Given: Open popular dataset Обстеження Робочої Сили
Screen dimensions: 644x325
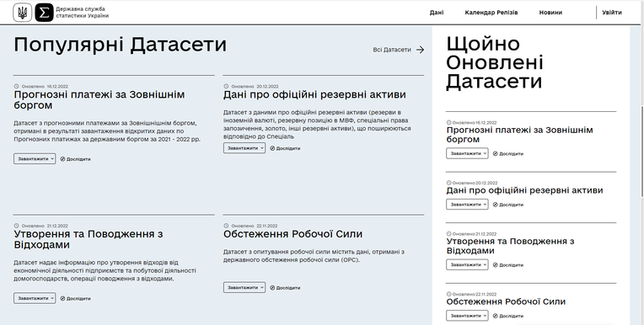Looking at the screenshot, I should pyautogui.click(x=292, y=234).
